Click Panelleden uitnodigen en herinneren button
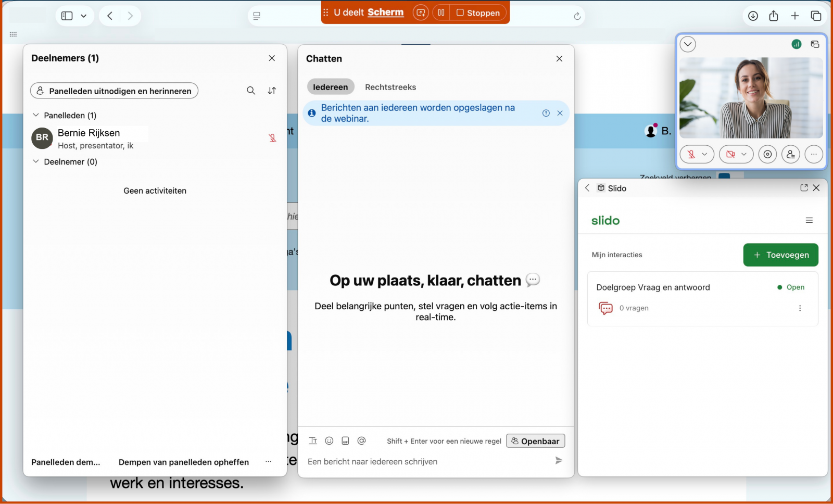The height and width of the screenshot is (504, 833). [114, 91]
